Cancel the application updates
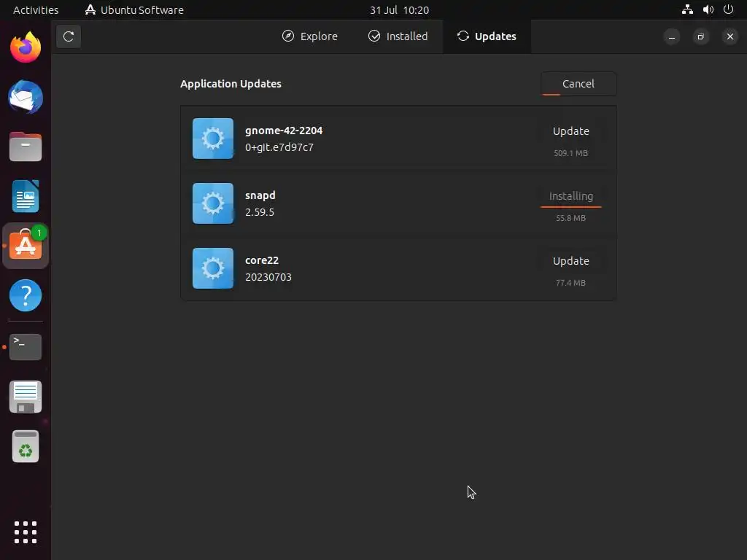Viewport: 747px width, 560px height. [x=578, y=84]
